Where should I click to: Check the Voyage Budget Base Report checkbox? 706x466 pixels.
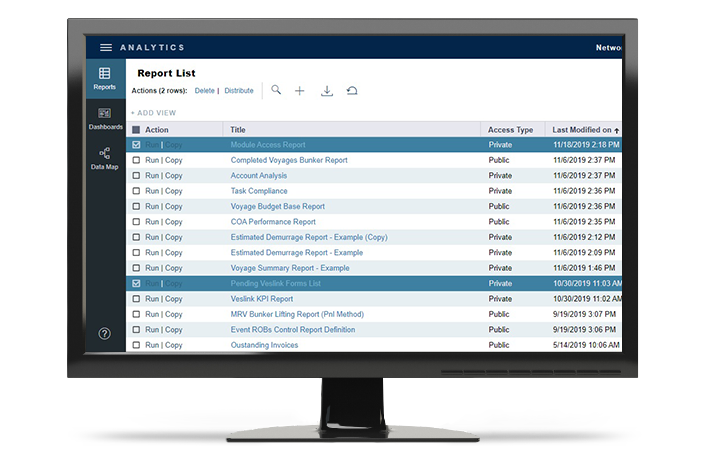coord(136,206)
